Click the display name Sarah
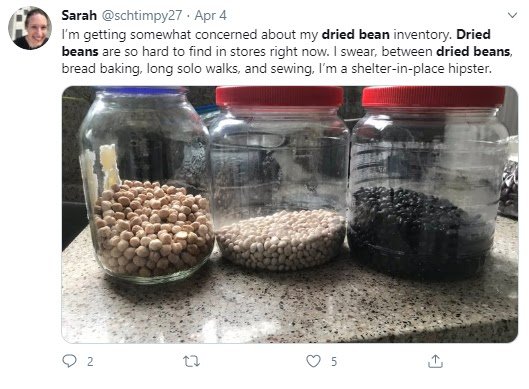This screenshot has height=389, width=529. pyautogui.click(x=79, y=15)
